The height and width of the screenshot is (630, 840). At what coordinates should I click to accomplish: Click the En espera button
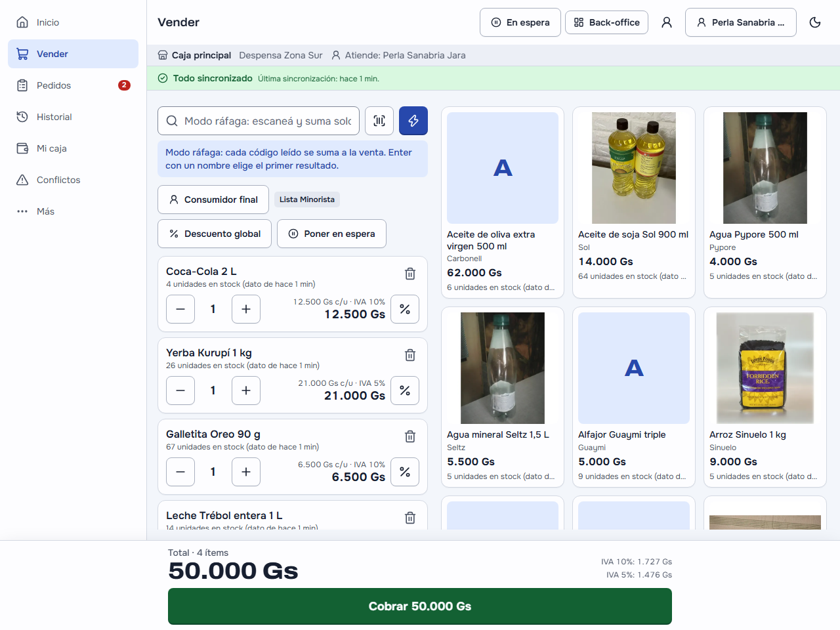tap(520, 22)
